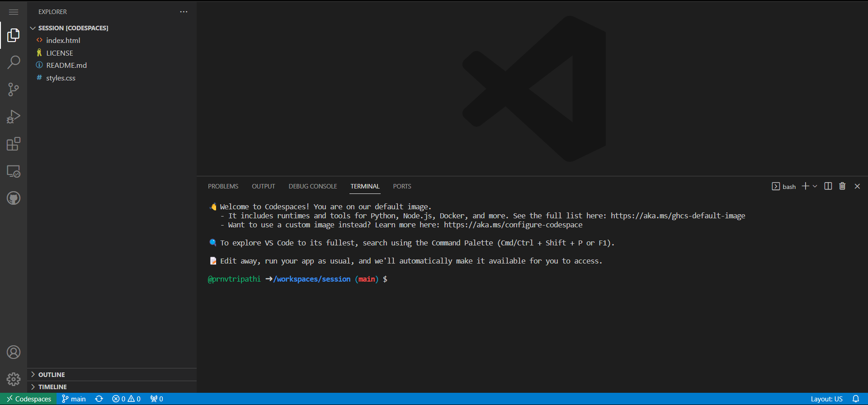Open the LICENSE file
868x405 pixels.
click(112, 53)
